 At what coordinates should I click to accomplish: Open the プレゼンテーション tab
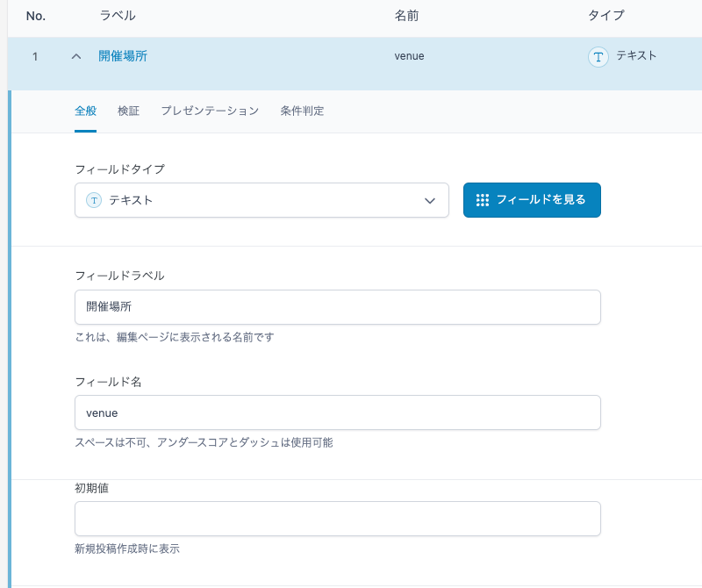pos(210,111)
